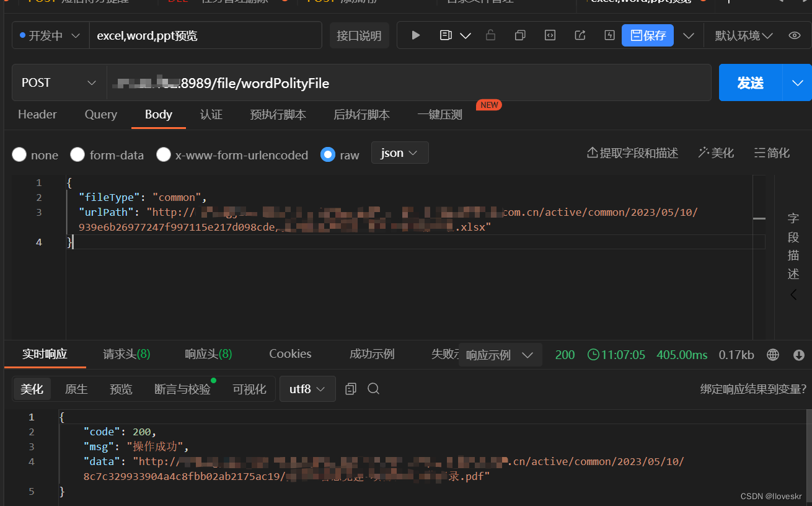Screen dimensions: 812x506
Task: Click the API name field excel,word,ppt预览
Action: [205, 35]
